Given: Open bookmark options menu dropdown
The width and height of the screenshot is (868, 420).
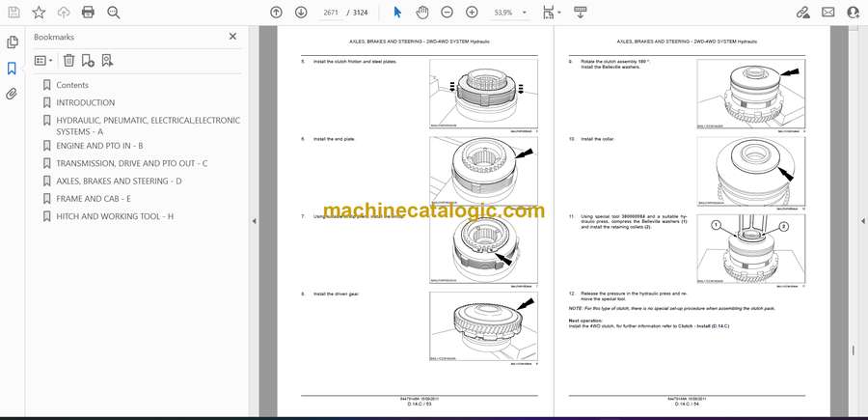Looking at the screenshot, I should [43, 61].
